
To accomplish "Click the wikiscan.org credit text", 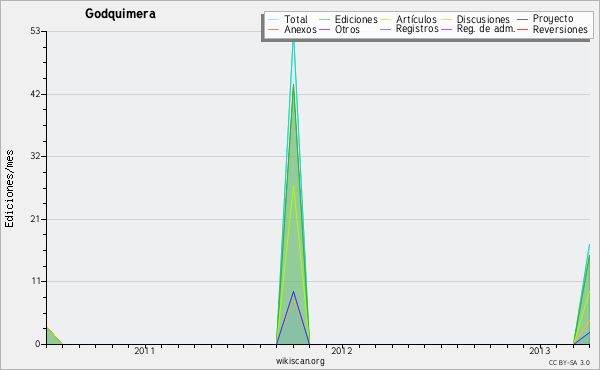I will pos(300,361).
